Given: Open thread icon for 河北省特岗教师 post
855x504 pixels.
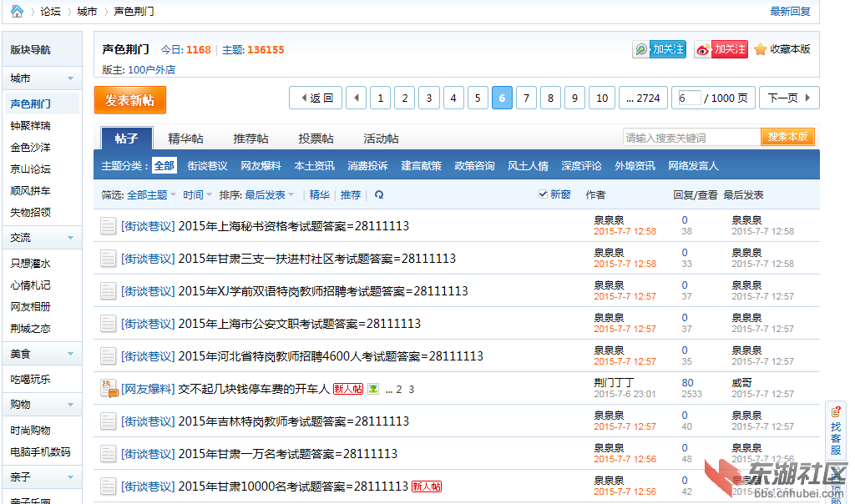Looking at the screenshot, I should pos(108,356).
